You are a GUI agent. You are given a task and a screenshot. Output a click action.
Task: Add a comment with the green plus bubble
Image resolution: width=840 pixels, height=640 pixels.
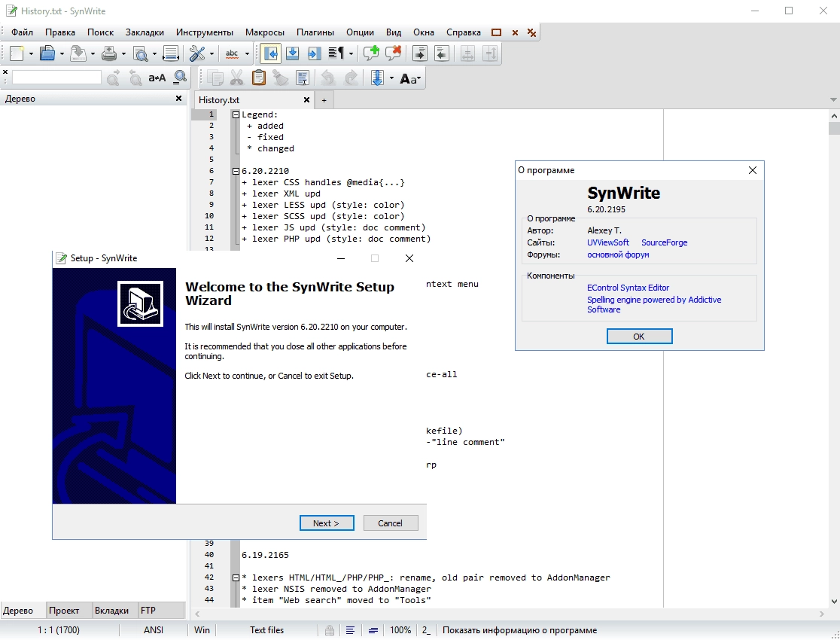click(x=371, y=53)
